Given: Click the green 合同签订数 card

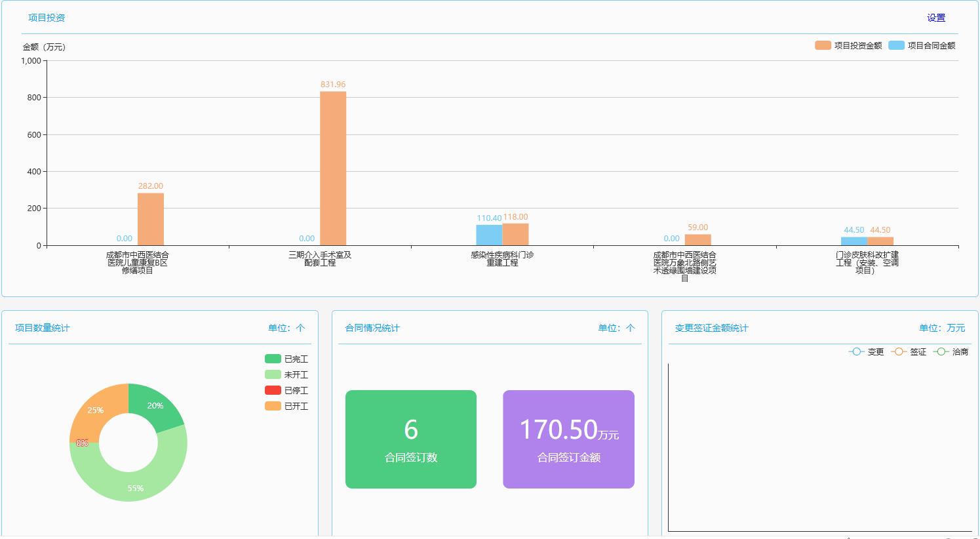Looking at the screenshot, I should [411, 439].
